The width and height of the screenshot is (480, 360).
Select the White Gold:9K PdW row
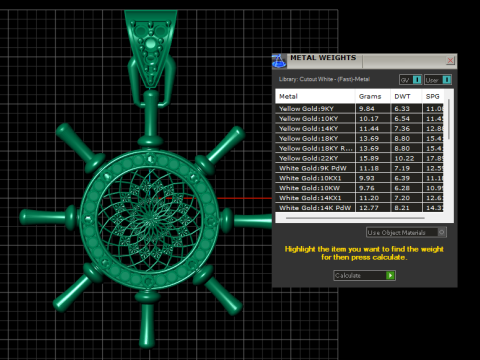(x=359, y=168)
